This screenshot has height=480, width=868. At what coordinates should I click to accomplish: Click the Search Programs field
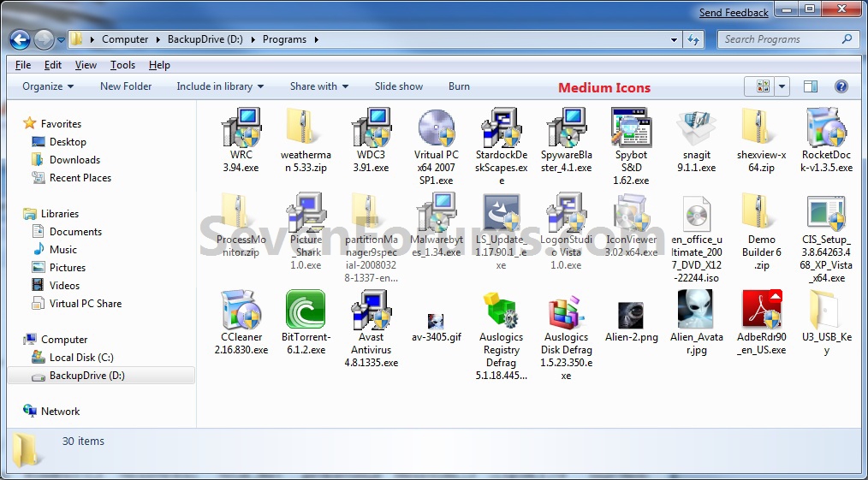788,39
